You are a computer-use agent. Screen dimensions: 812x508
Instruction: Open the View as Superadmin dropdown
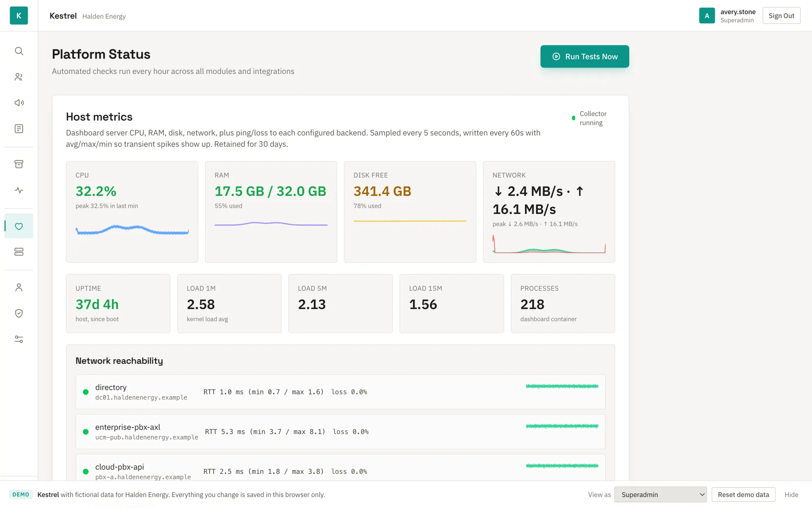click(661, 495)
